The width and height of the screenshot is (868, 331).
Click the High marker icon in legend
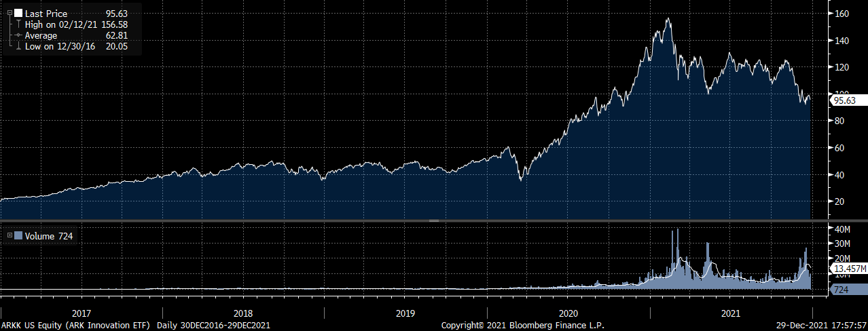(17, 24)
